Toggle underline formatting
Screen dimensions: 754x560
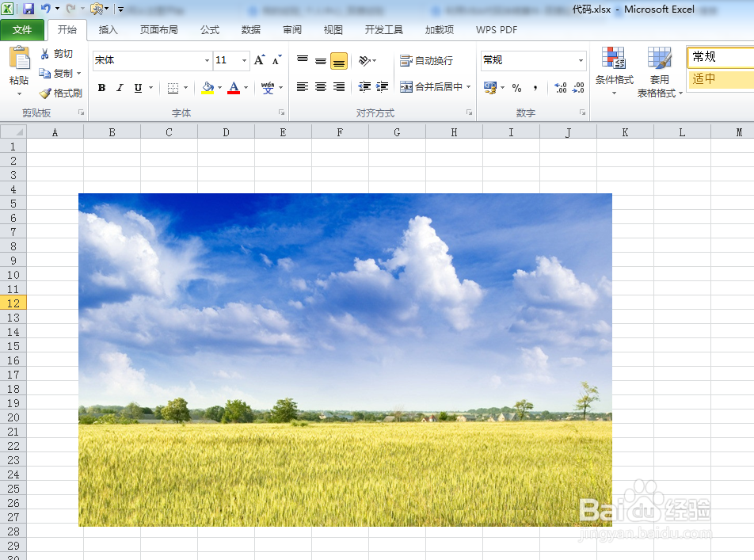coord(138,88)
